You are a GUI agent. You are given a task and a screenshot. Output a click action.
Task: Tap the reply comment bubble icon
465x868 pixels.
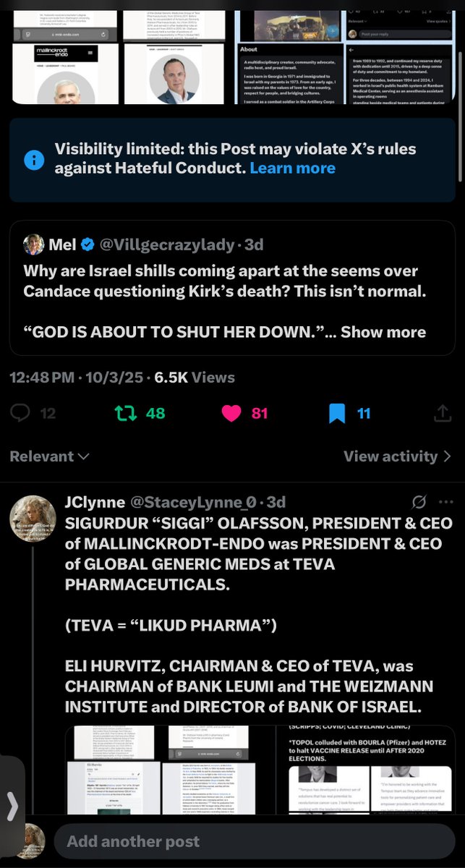point(22,413)
